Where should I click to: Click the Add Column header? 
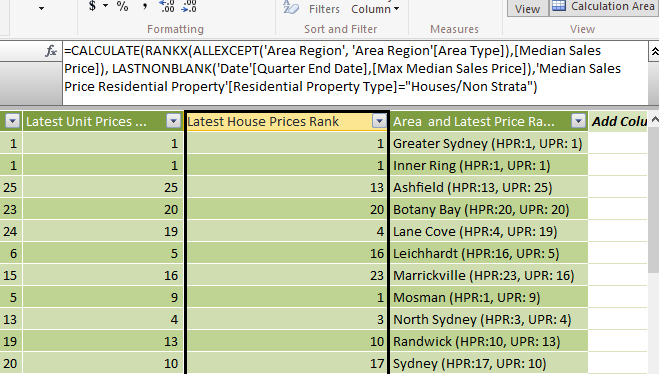[x=619, y=121]
